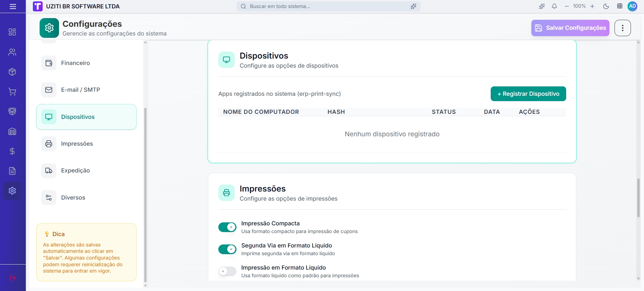Open the AD user avatar menu
644x291 pixels.
pos(633,6)
